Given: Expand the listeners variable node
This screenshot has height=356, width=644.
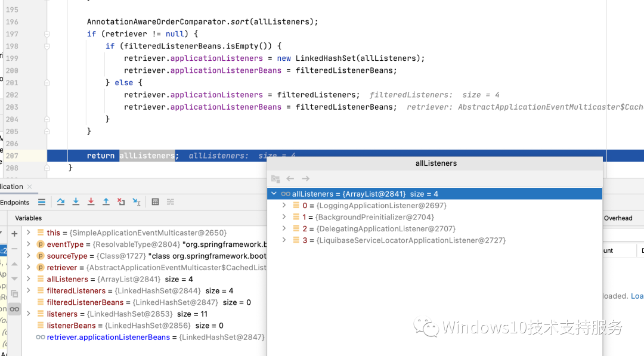Looking at the screenshot, I should tap(29, 314).
